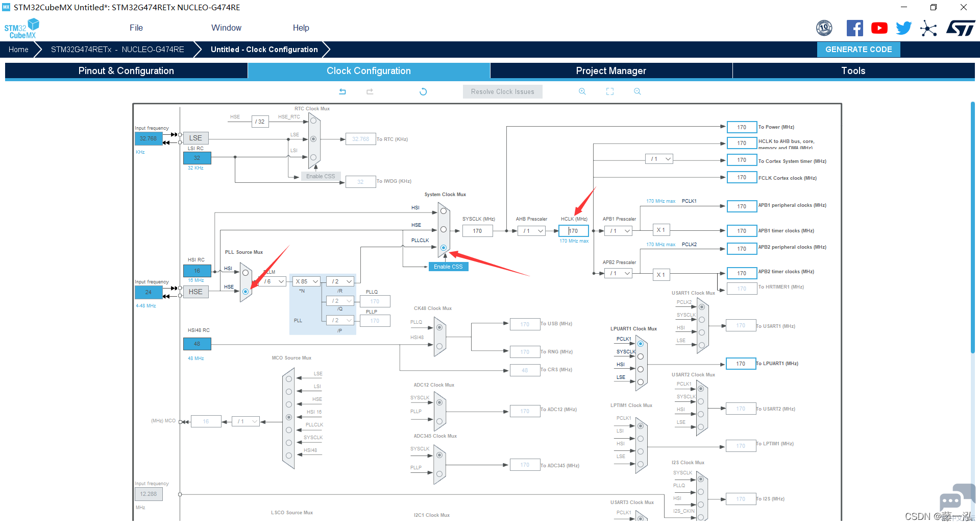Click the ST company logo
980x526 pixels.
(x=961, y=28)
